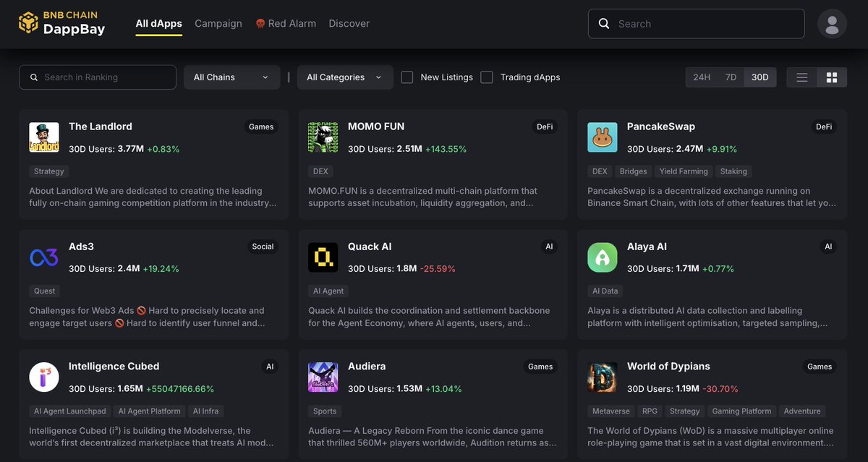Go to the Campaign tab

218,23
